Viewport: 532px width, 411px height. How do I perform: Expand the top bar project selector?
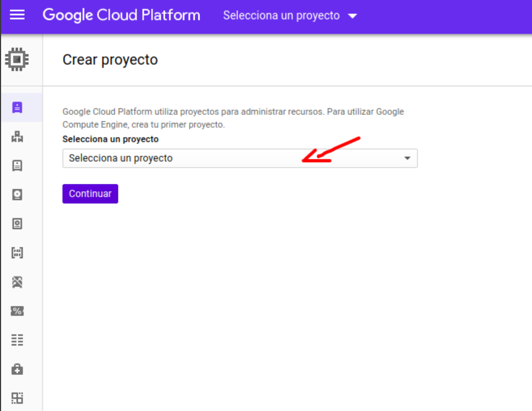[290, 16]
